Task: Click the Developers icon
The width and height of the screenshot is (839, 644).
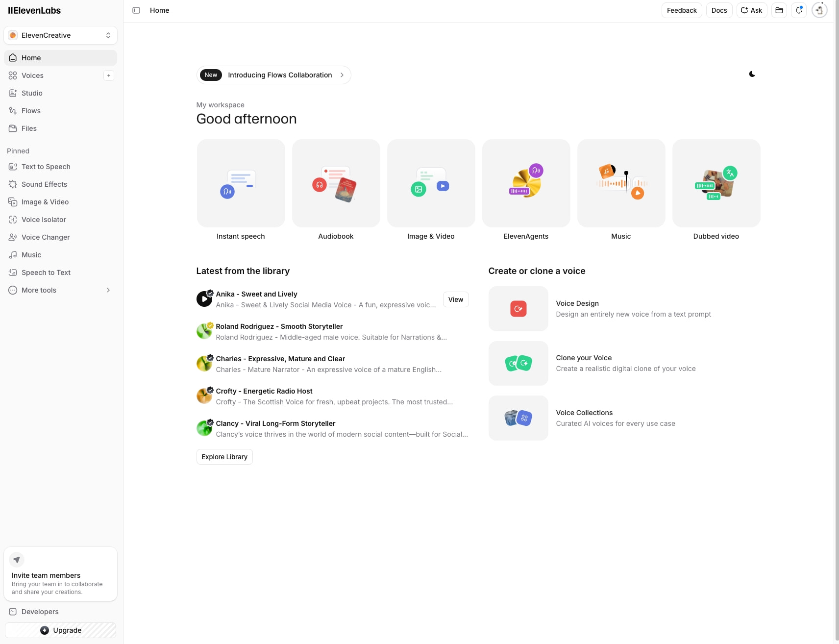Action: click(13, 612)
